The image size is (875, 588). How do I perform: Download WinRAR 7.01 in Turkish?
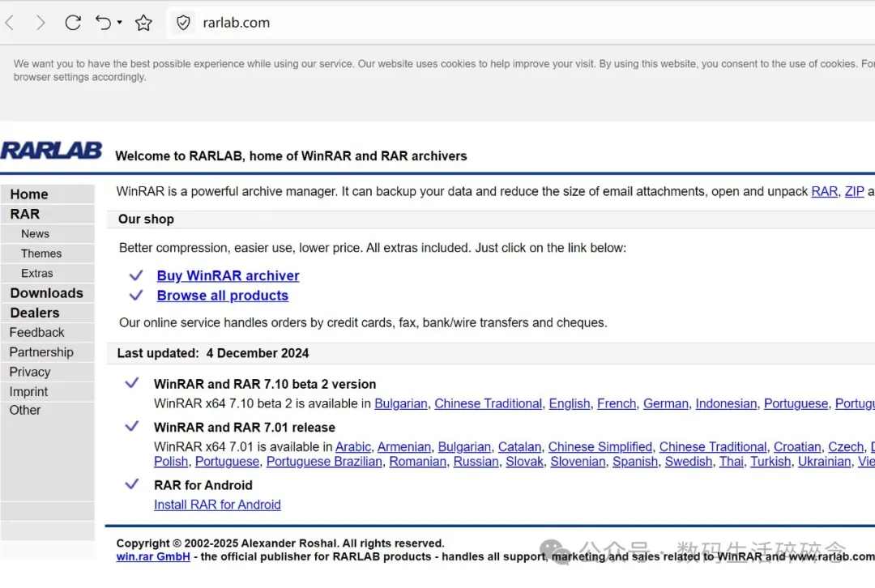770,462
